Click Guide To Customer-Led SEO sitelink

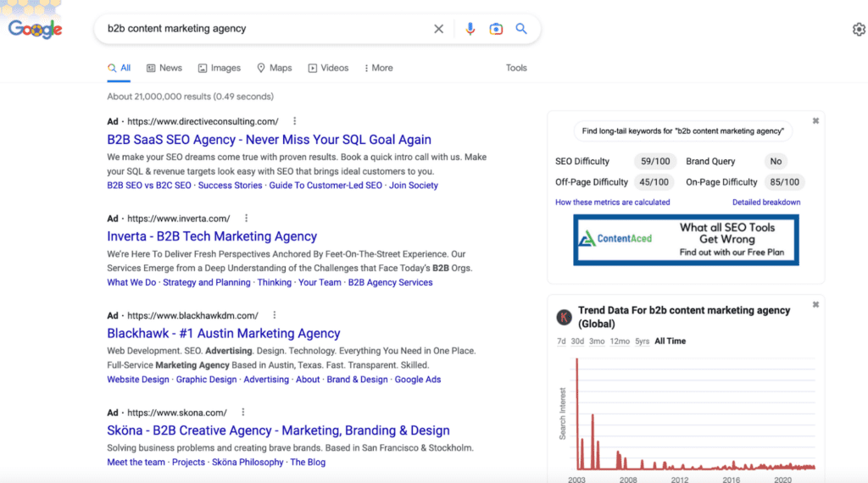tap(325, 186)
